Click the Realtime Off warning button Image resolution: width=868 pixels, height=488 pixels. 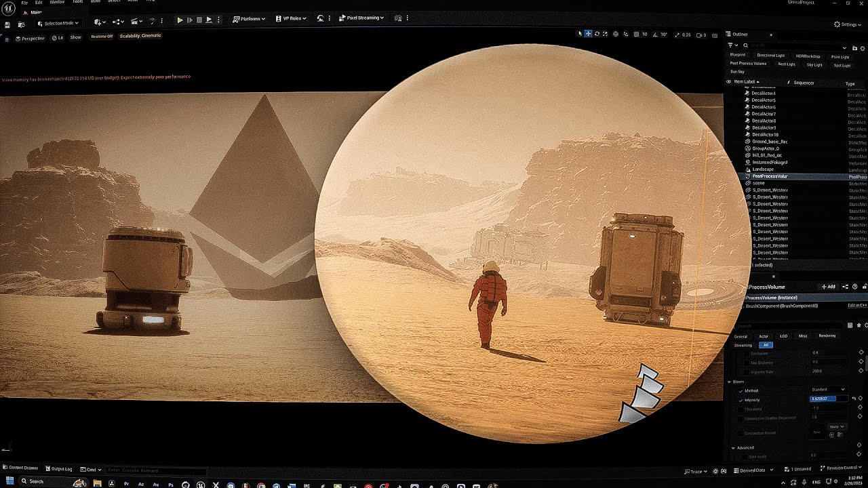pos(102,37)
